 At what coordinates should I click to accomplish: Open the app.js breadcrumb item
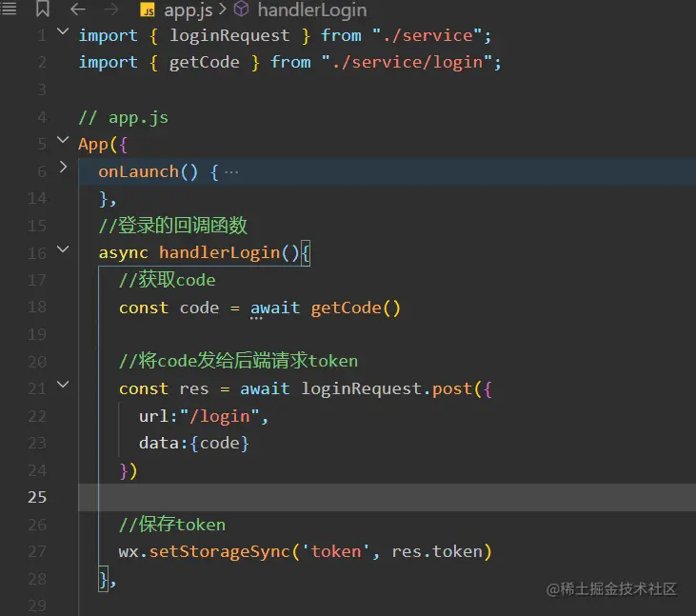pos(189,10)
